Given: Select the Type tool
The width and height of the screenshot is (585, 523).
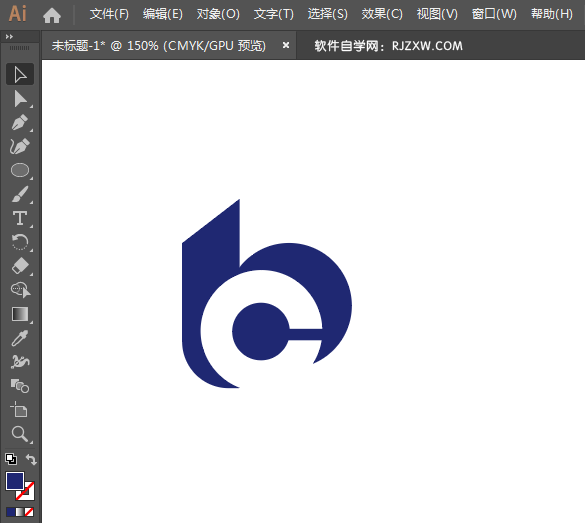Looking at the screenshot, I should coord(20,218).
